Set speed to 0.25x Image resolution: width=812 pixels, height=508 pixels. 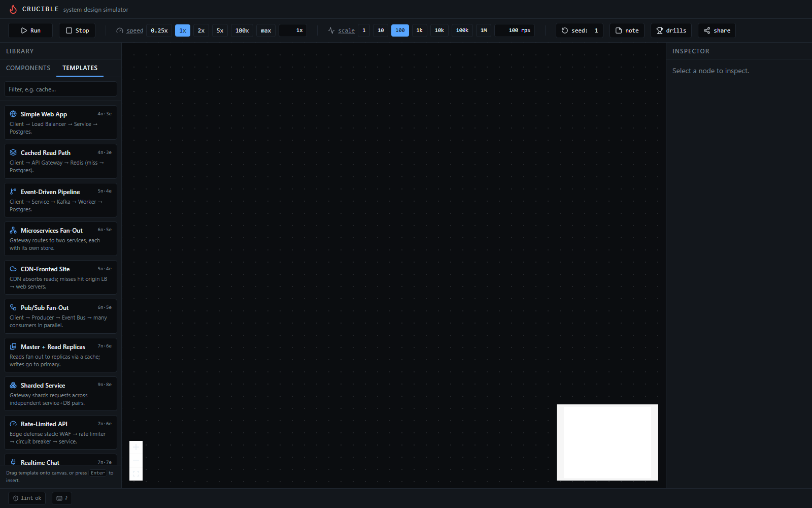(159, 30)
